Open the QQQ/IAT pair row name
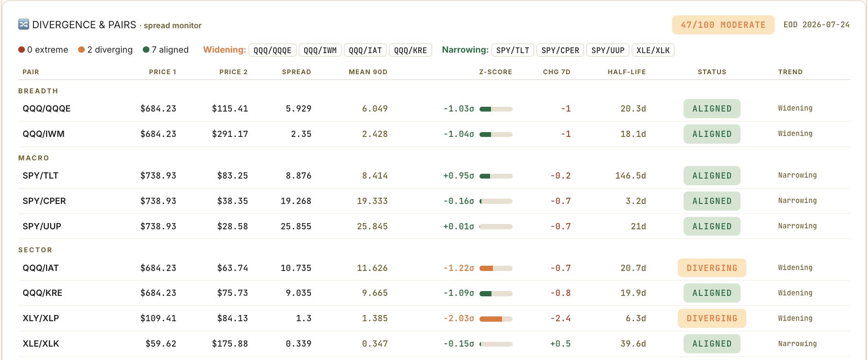Image resolution: width=868 pixels, height=360 pixels. click(41, 268)
